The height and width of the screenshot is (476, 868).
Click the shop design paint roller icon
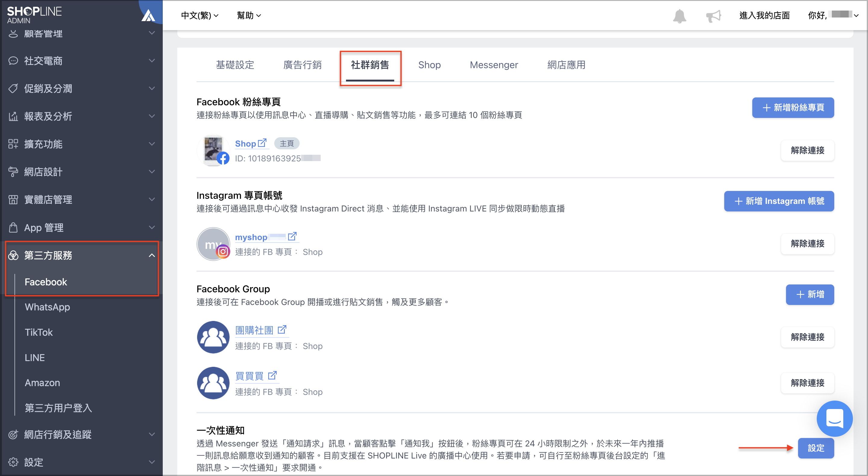pyautogui.click(x=13, y=172)
